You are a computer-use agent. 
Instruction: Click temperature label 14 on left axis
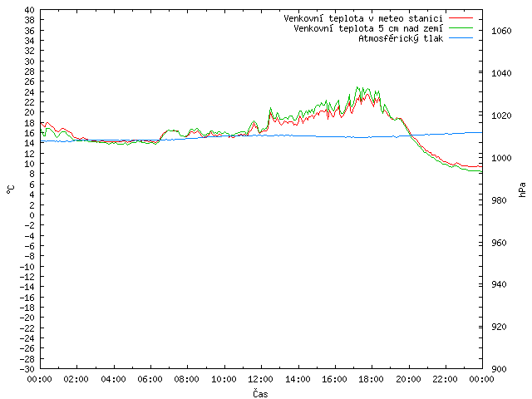(30, 143)
